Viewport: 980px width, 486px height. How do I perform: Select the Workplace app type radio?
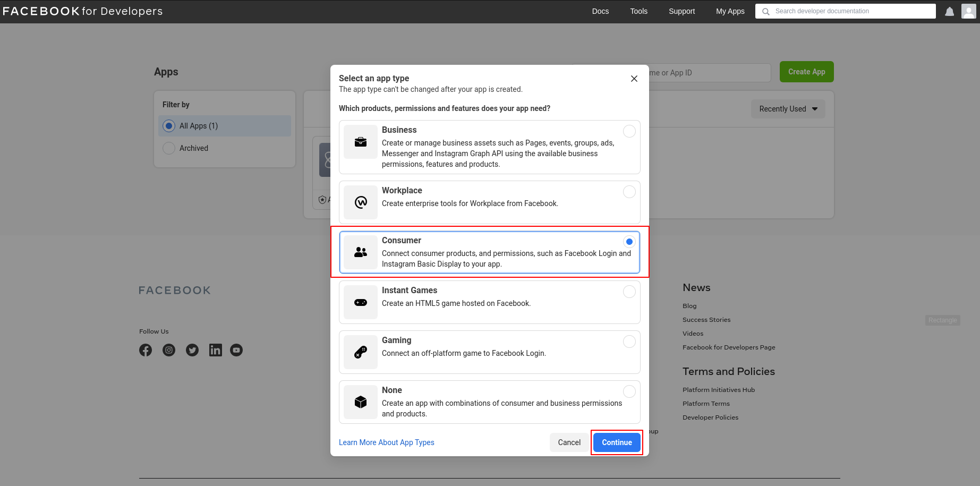[x=629, y=192]
